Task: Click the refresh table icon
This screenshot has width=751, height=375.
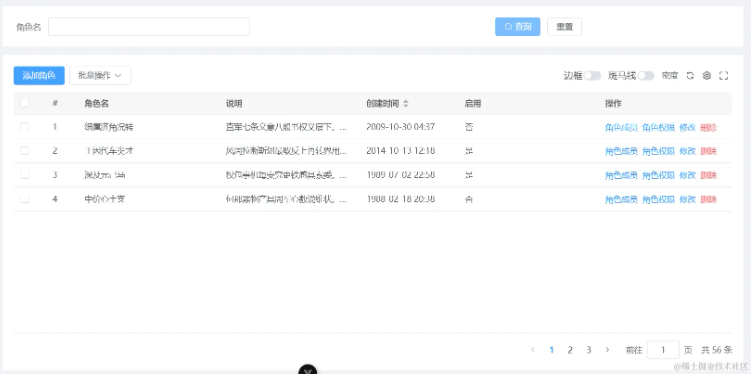Action: (x=690, y=76)
